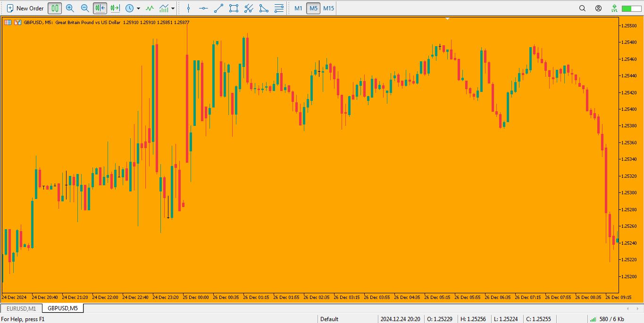
Task: Select the horizontal line drawing tool
Action: point(203,8)
